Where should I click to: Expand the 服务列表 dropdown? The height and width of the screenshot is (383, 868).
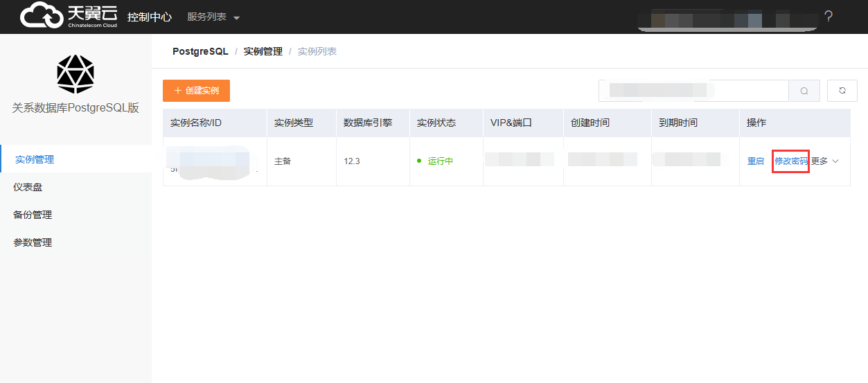pyautogui.click(x=213, y=17)
